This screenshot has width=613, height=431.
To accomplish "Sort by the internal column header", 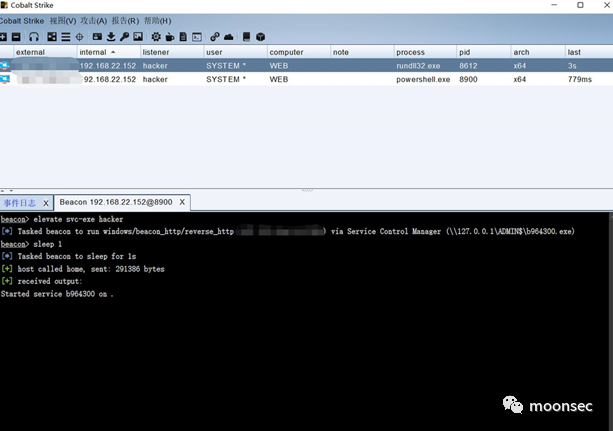I will 108,52.
